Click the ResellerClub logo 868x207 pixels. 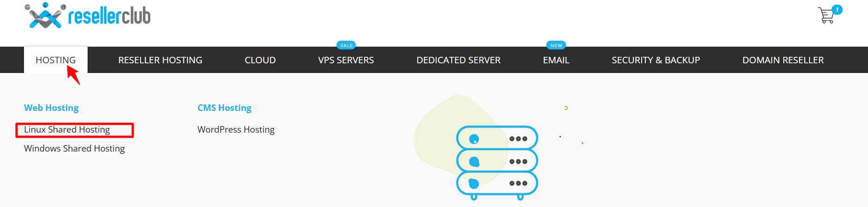click(88, 16)
